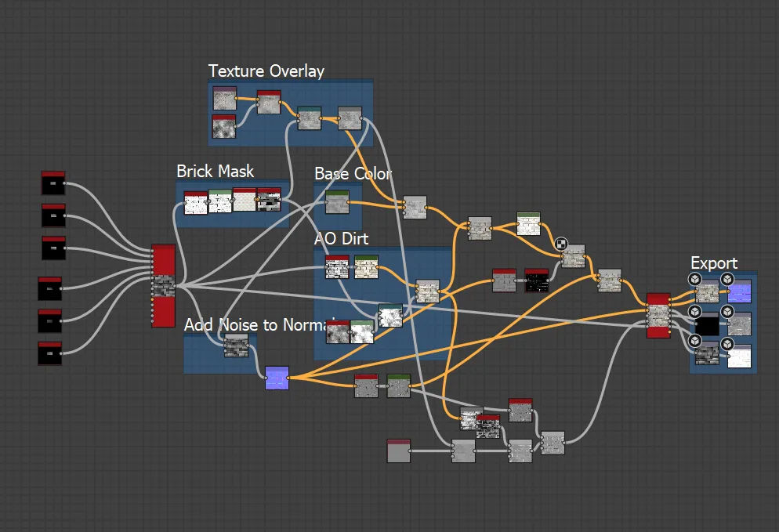This screenshot has width=779, height=532.
Task: Select the AO Dirt frame title
Action: [342, 239]
